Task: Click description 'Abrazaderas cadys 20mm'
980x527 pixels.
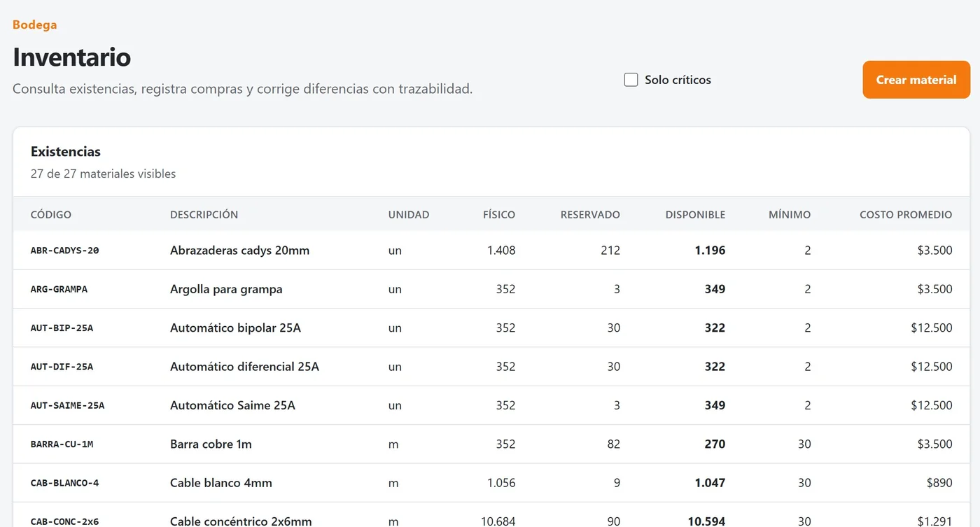Action: tap(240, 251)
